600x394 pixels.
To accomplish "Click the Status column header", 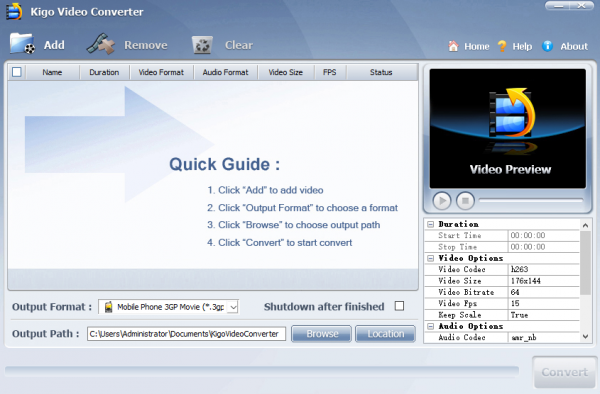I will [x=381, y=72].
